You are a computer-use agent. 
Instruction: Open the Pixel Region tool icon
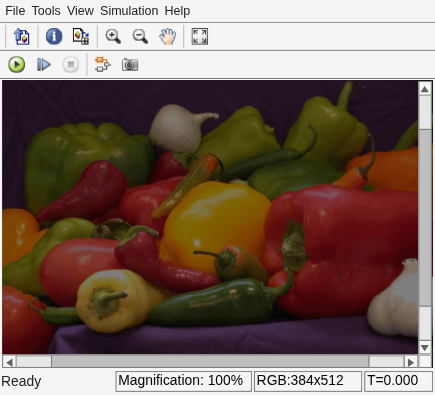click(81, 36)
